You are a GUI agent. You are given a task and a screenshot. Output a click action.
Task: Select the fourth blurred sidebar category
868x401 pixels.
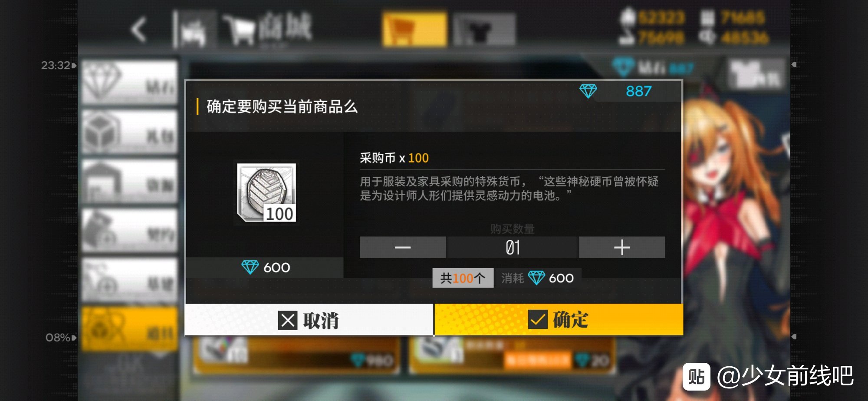tap(130, 230)
